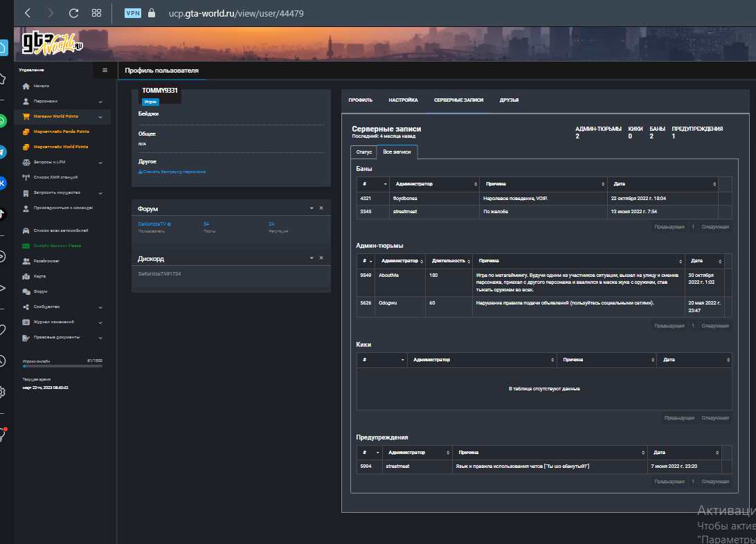Select the Статус sub-tab

[x=364, y=152]
